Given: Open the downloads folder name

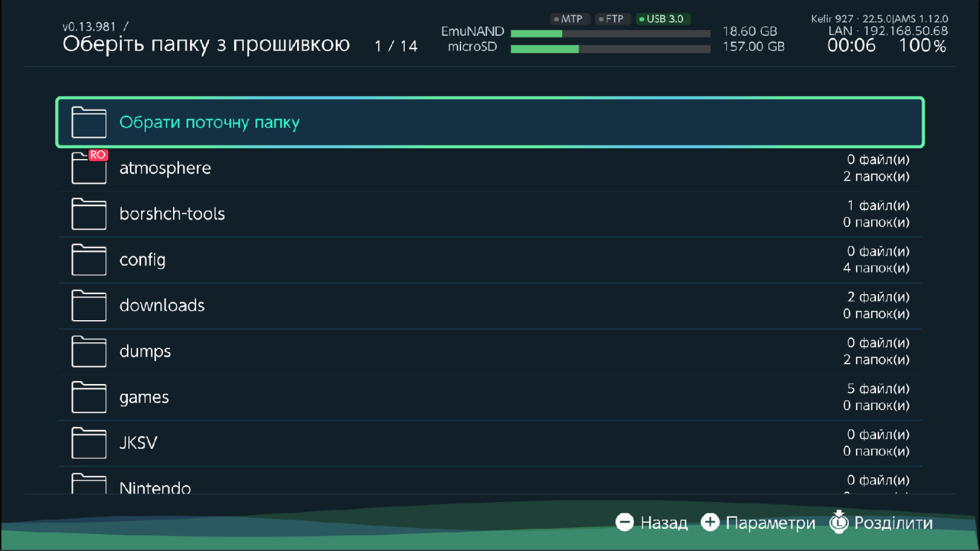Looking at the screenshot, I should pos(162,305).
